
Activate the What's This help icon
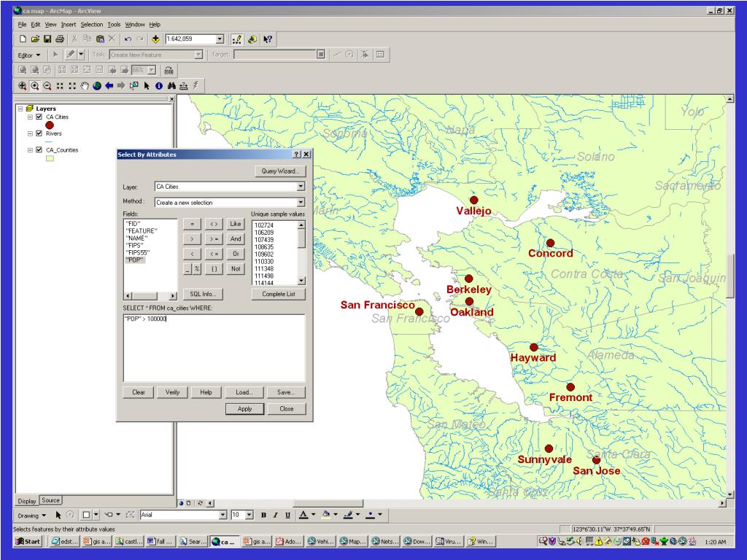pyautogui.click(x=268, y=39)
